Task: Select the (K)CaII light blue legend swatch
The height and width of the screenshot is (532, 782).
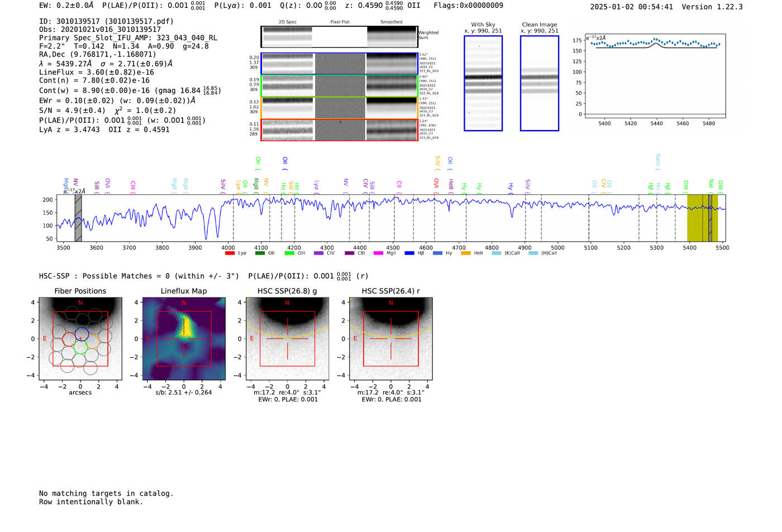Action: click(x=497, y=253)
